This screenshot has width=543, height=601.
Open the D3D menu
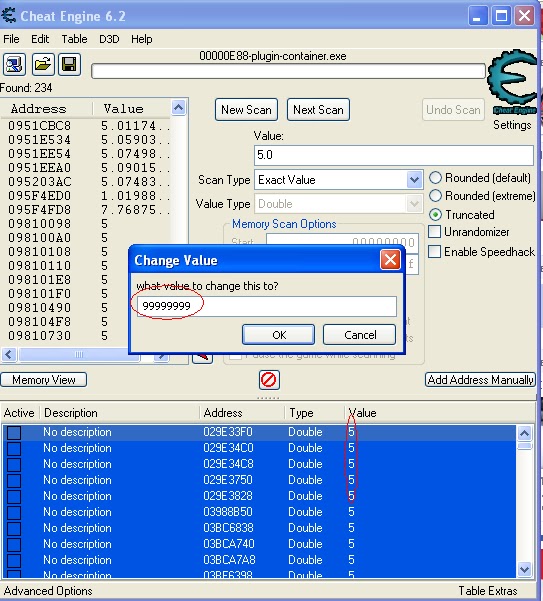[x=109, y=39]
